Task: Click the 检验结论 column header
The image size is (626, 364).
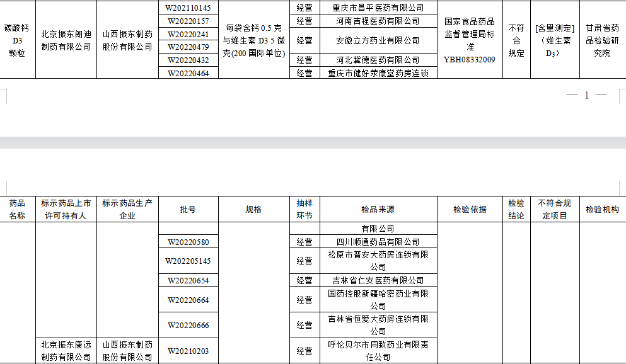Action: [516, 209]
